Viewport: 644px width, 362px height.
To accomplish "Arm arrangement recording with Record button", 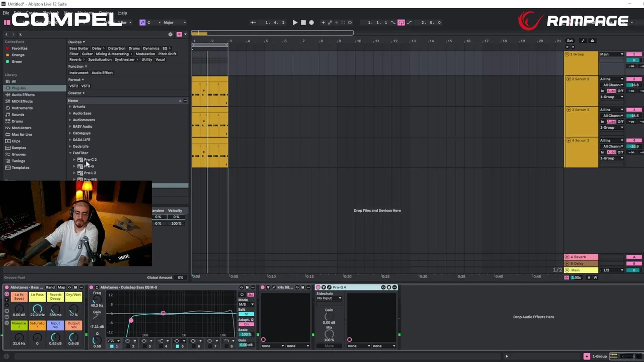I will click(311, 23).
